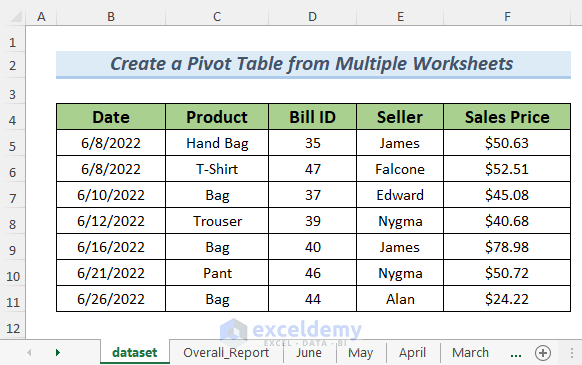Image resolution: width=582 pixels, height=365 pixels.
Task: Click the Falcone seller cell
Action: (x=400, y=169)
